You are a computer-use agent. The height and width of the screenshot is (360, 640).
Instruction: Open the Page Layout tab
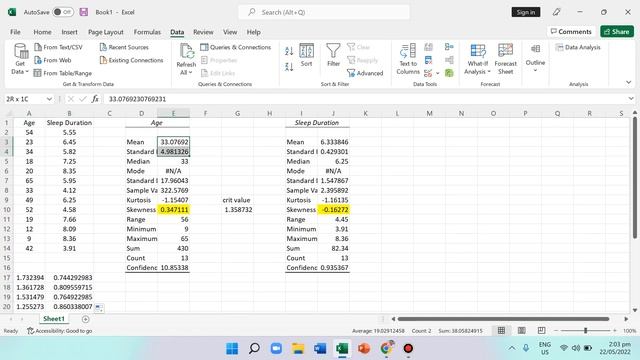(106, 32)
